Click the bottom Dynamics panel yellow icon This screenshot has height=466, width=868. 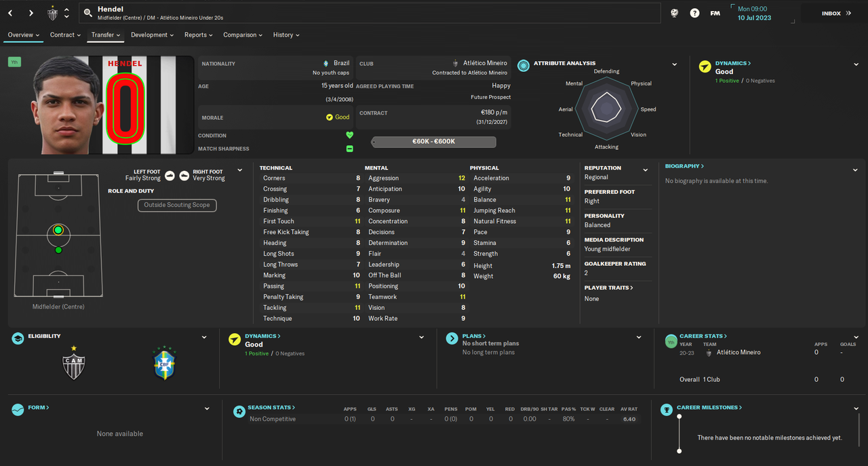(x=235, y=339)
